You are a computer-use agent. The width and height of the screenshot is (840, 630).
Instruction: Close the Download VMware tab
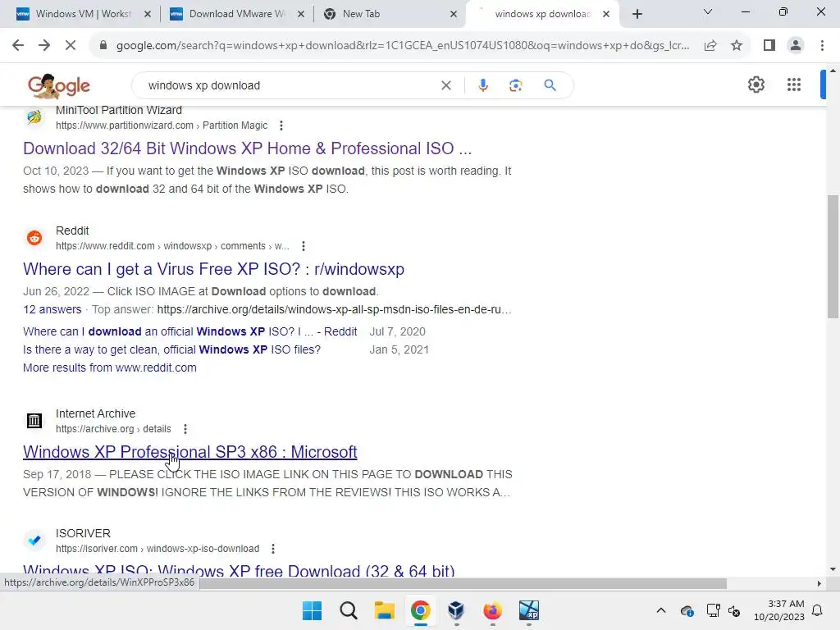point(300,14)
